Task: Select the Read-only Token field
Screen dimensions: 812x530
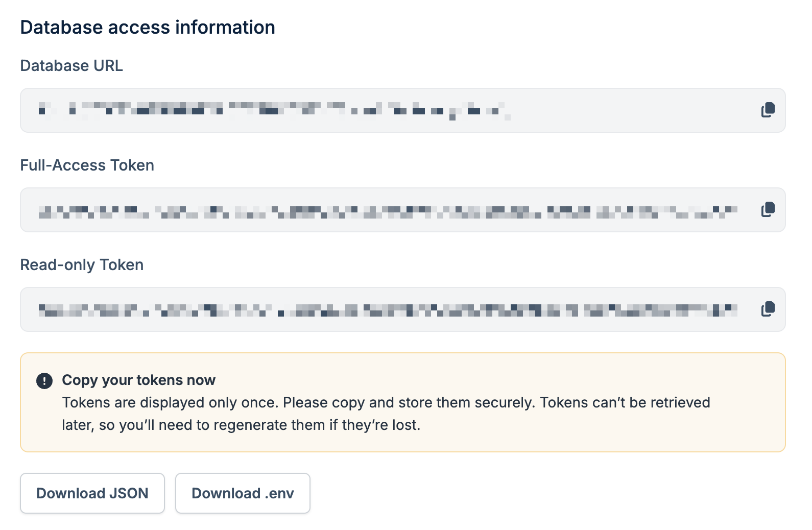Action: pyautogui.click(x=357, y=309)
